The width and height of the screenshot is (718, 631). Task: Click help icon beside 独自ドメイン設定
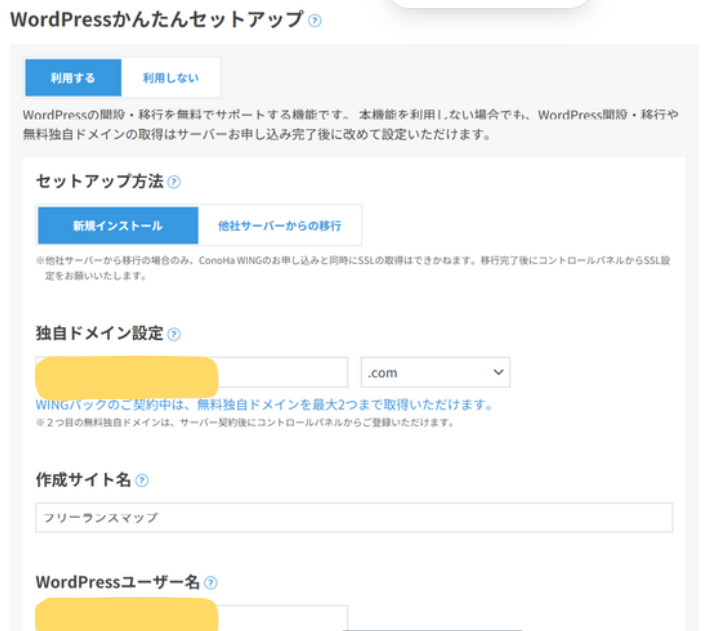[174, 334]
